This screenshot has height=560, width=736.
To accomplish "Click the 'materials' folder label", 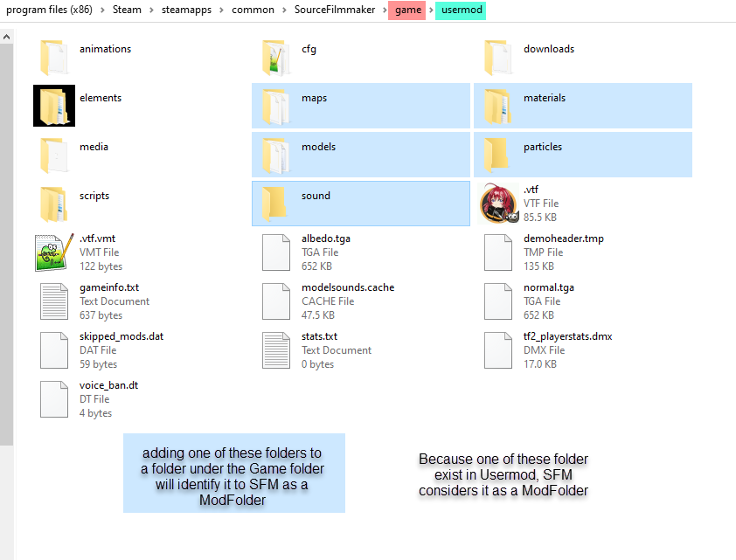I will (x=545, y=98).
